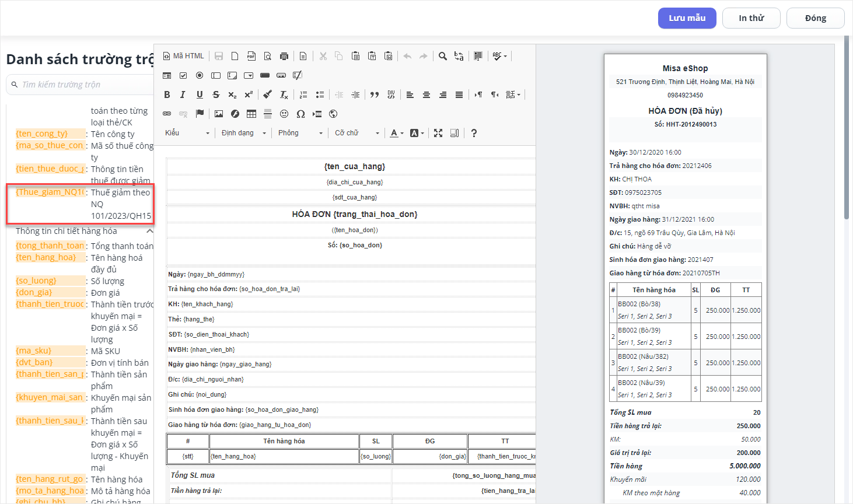Toggle subscript formatting

pyautogui.click(x=232, y=94)
